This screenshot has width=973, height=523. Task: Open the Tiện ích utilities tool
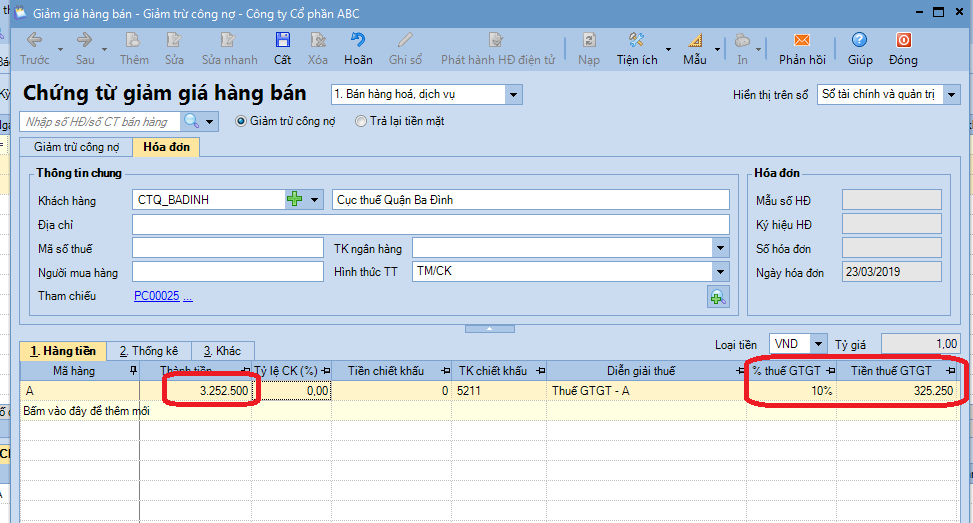click(x=637, y=41)
